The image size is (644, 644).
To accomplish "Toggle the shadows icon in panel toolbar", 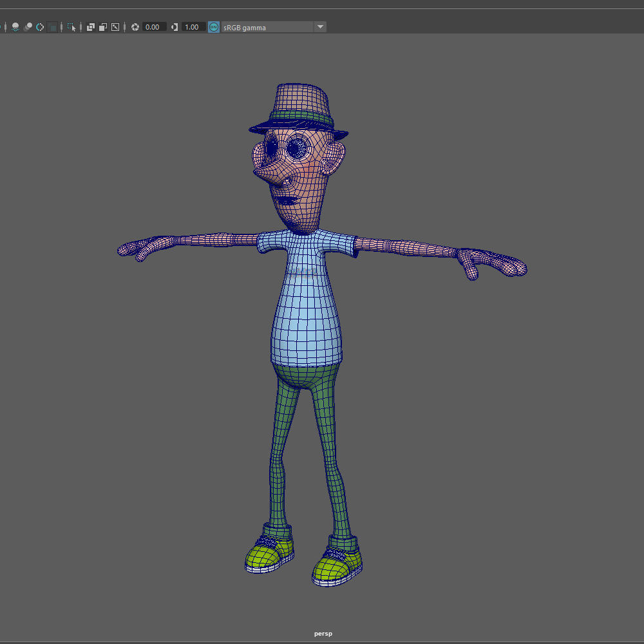I will 15,27.
